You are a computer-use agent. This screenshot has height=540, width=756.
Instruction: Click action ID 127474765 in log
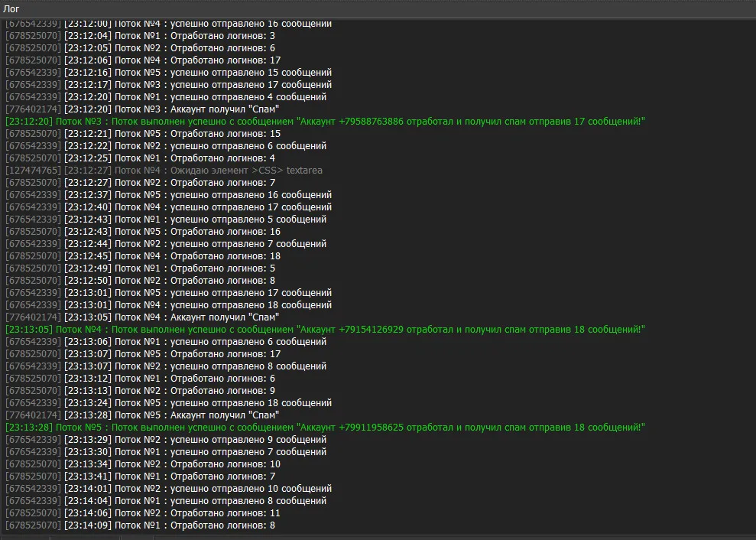(x=33, y=171)
